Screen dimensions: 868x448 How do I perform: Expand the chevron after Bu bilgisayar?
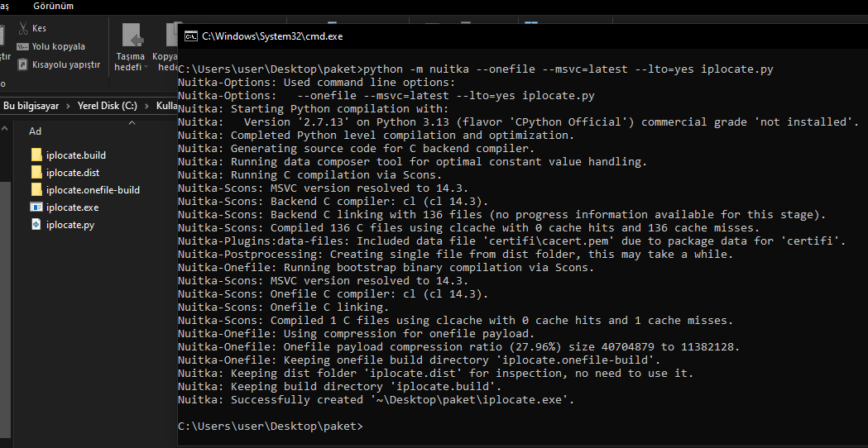tap(69, 106)
